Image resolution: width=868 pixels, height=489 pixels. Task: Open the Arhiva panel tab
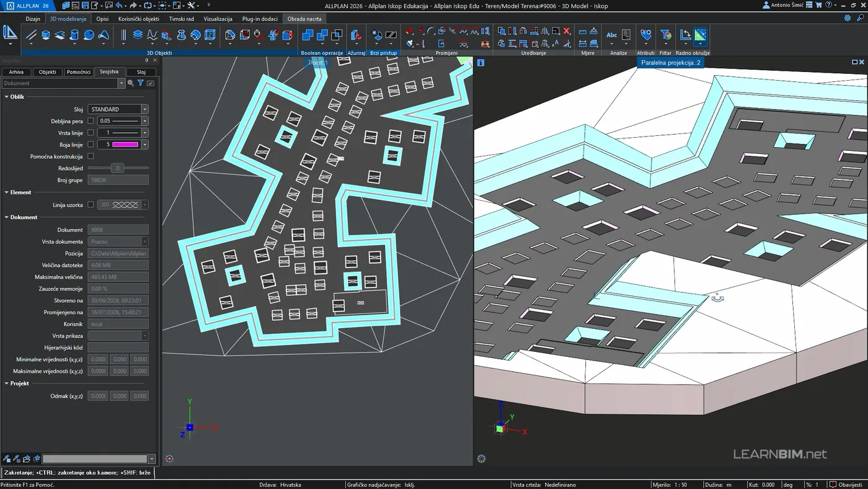tap(16, 72)
